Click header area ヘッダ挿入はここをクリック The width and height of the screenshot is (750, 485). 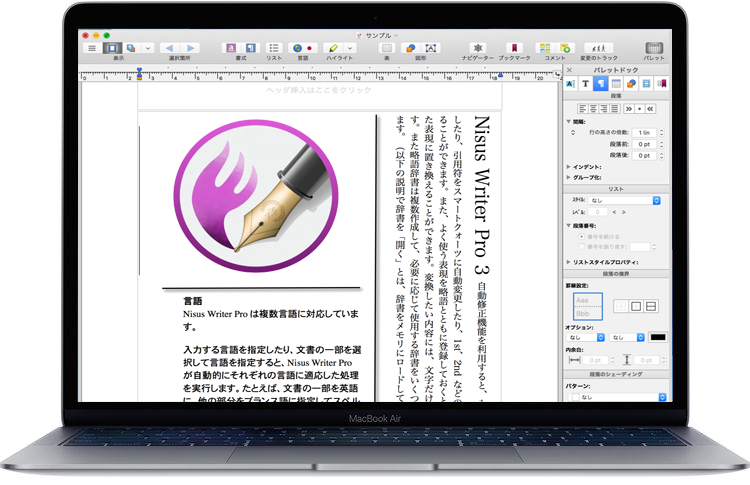click(x=319, y=90)
